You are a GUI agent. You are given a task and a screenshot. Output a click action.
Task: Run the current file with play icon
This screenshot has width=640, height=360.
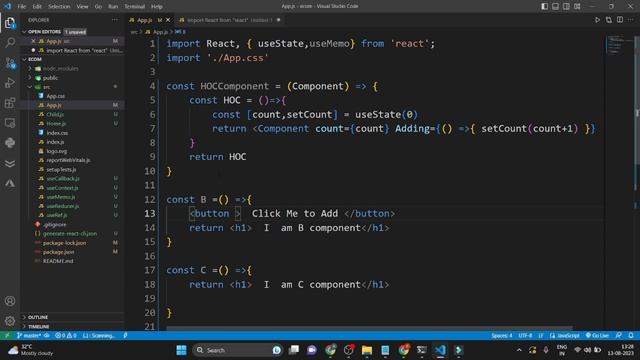click(x=597, y=20)
